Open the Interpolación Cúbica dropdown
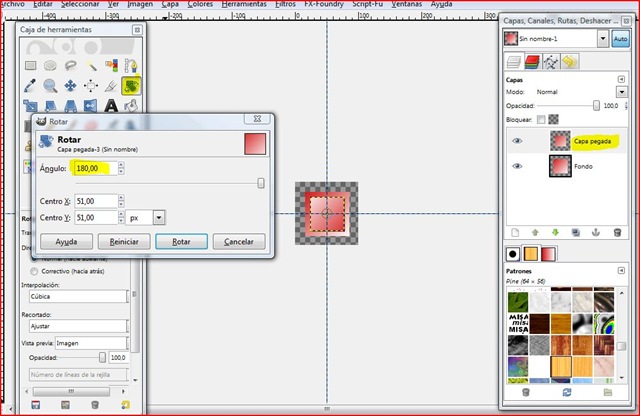Image resolution: width=640 pixels, height=416 pixels. point(78,296)
